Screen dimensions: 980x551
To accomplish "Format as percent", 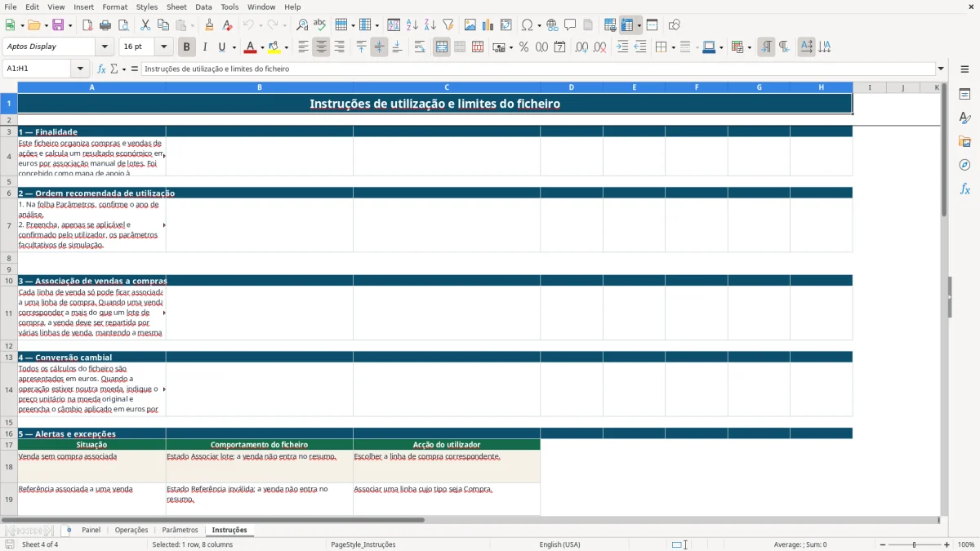I will [523, 47].
